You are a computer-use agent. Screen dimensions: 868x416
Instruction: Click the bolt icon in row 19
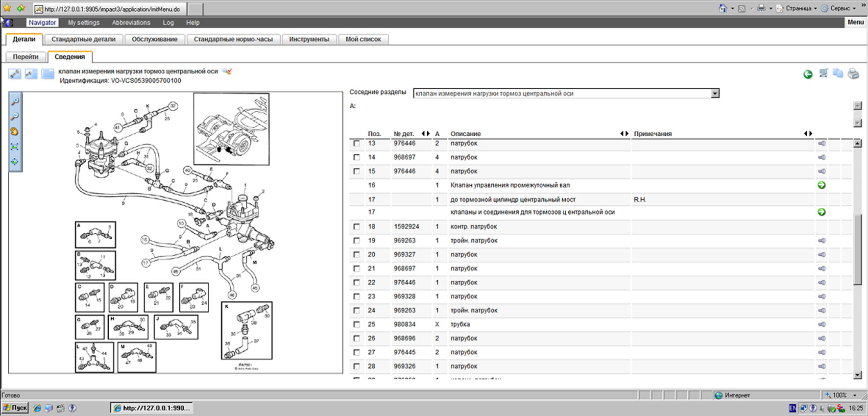click(821, 241)
